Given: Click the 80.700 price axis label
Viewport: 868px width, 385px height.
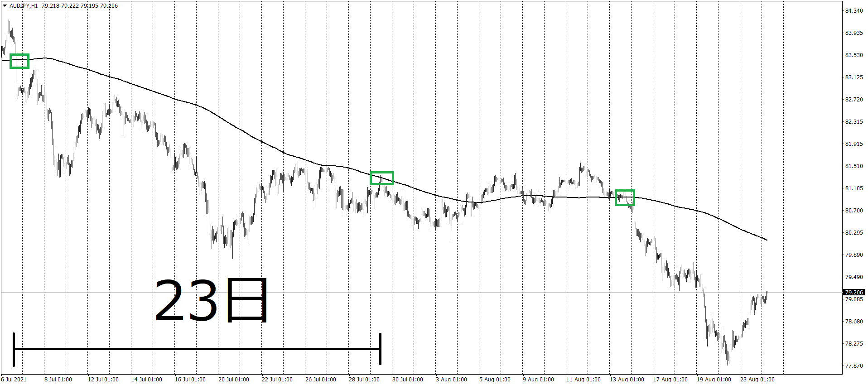Looking at the screenshot, I should 854,211.
